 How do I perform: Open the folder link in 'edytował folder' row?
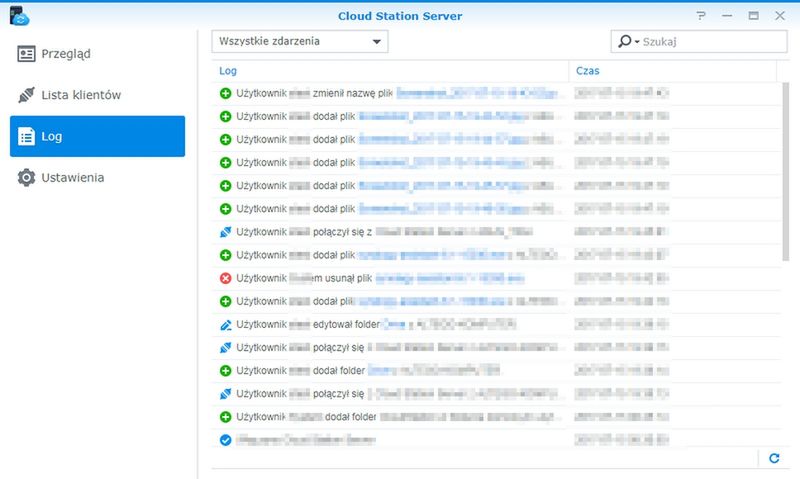coord(394,324)
